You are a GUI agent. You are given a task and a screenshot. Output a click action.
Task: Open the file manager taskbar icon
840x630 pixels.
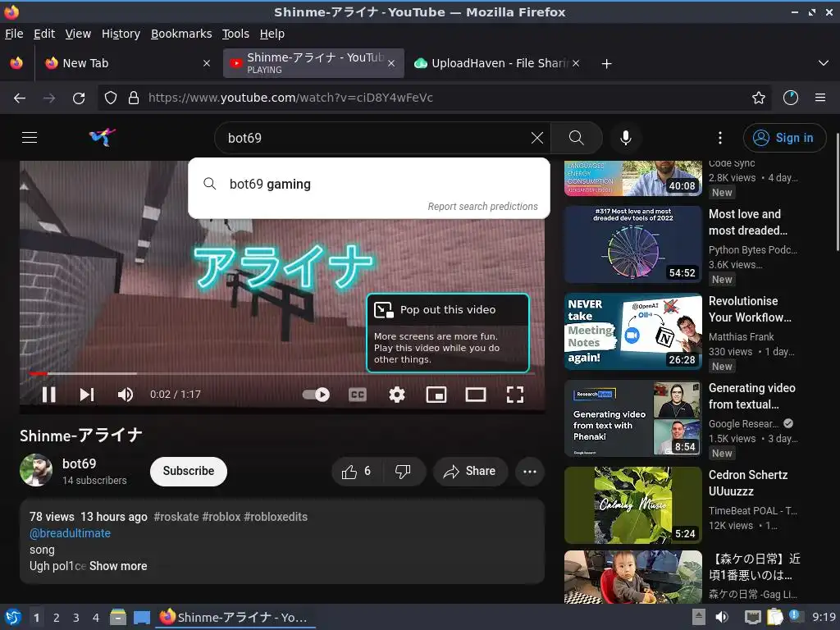(x=118, y=617)
